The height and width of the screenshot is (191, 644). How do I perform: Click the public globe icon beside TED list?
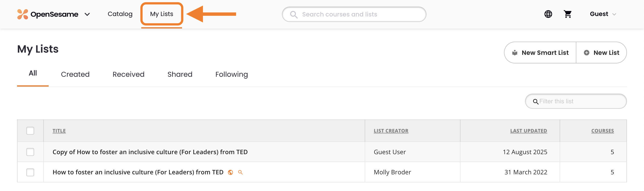[x=230, y=172]
